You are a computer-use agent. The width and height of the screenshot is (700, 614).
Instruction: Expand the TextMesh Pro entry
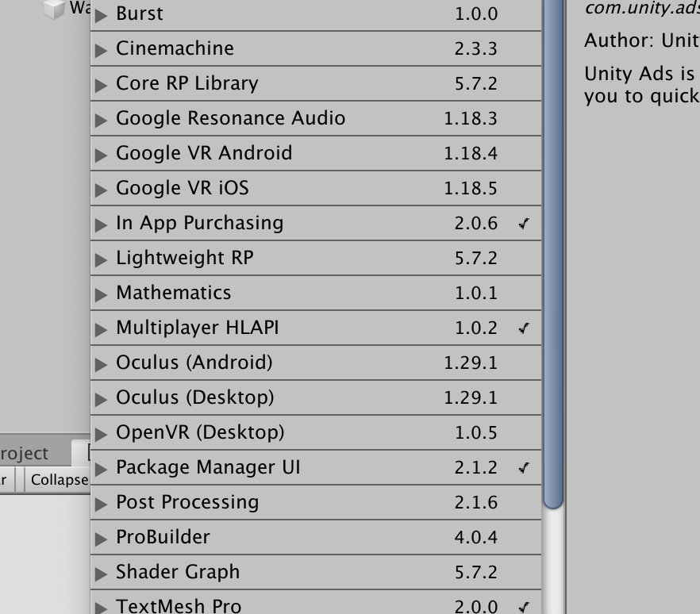coord(102,608)
